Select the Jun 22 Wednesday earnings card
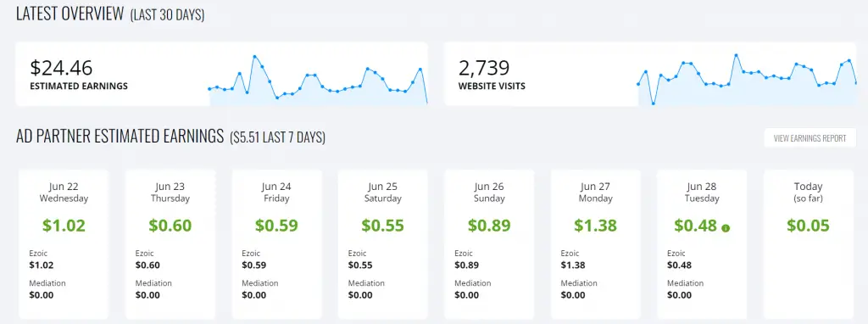The height and width of the screenshot is (324, 868). pyautogui.click(x=64, y=244)
